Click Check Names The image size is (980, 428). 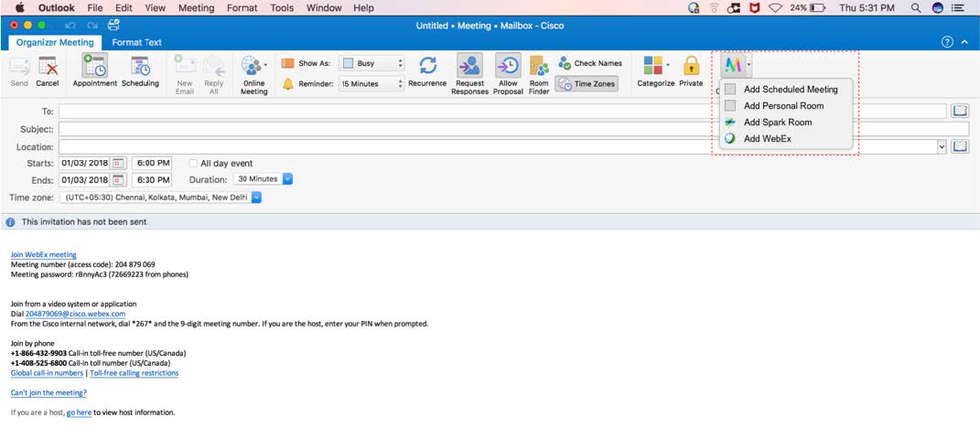pyautogui.click(x=589, y=63)
